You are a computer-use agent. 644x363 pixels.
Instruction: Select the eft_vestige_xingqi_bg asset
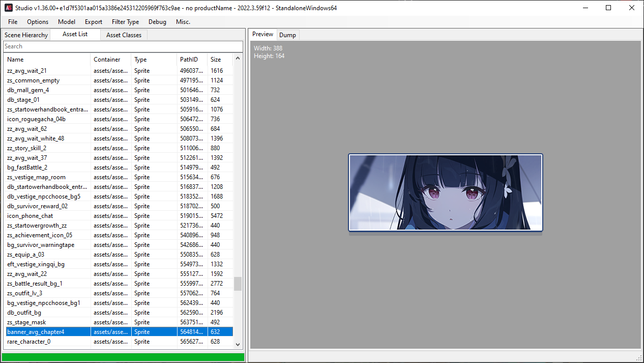coord(119,264)
